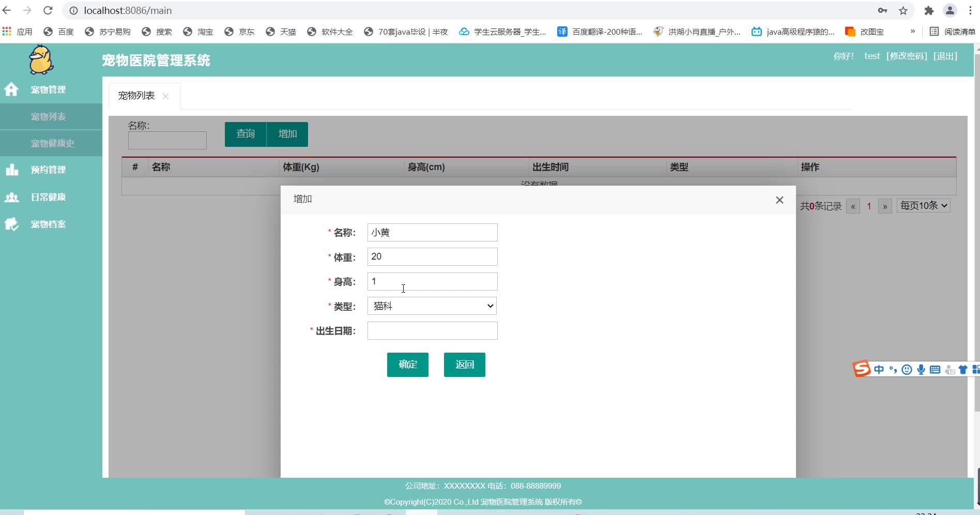Open the browser extensions puzzle icon
980x515 pixels.
click(x=929, y=10)
